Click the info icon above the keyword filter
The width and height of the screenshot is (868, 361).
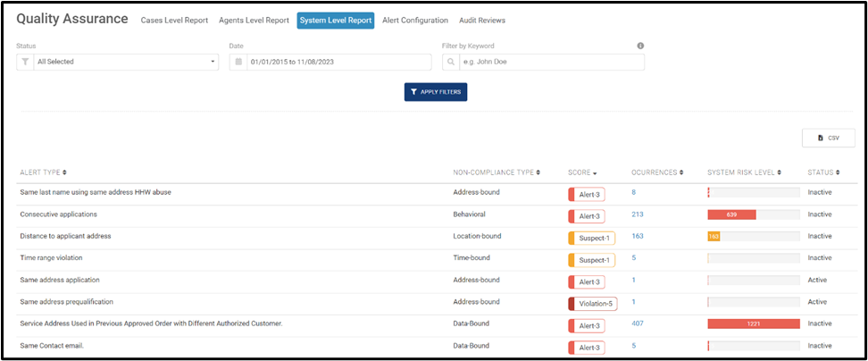[640, 46]
